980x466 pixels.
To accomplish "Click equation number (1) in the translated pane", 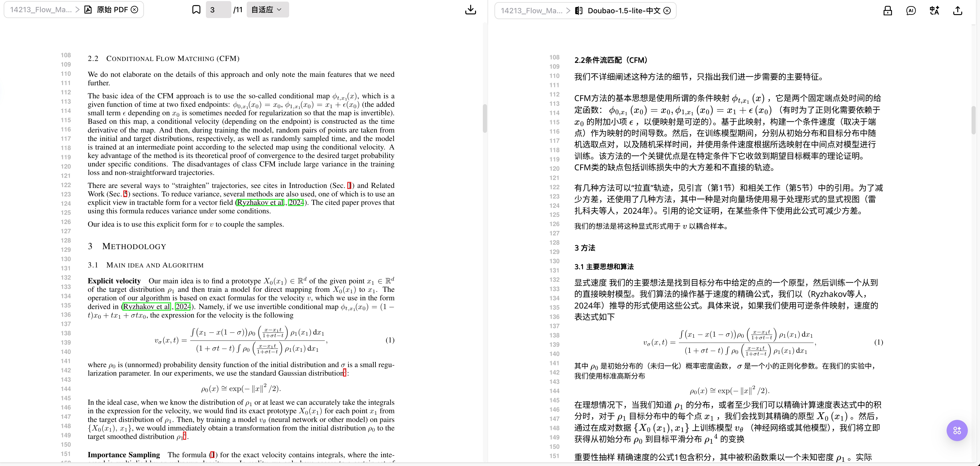I will pyautogui.click(x=879, y=342).
